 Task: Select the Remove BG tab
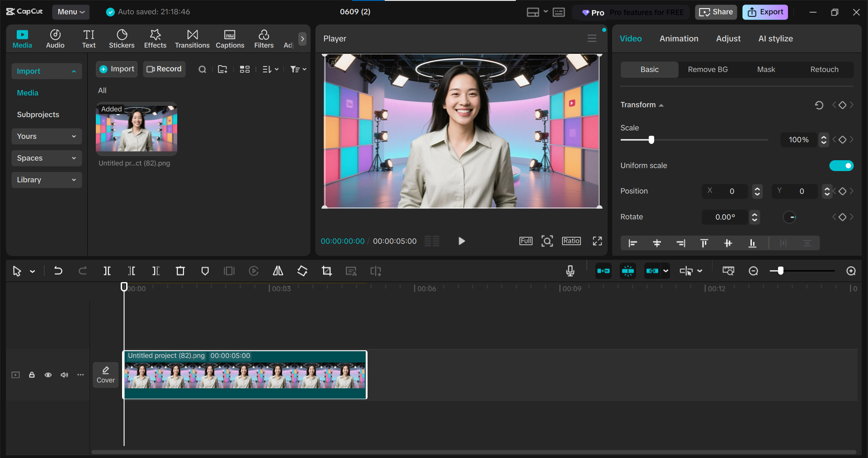[x=708, y=69]
